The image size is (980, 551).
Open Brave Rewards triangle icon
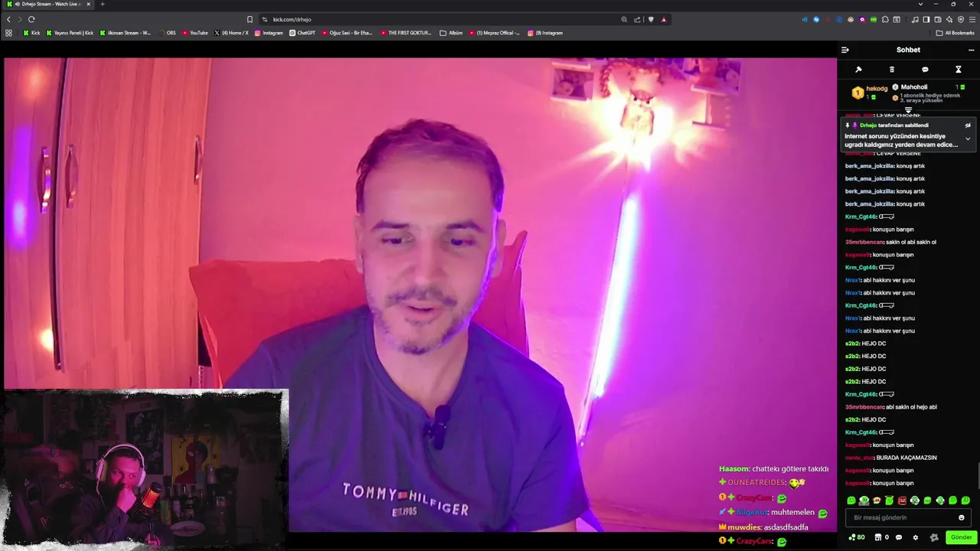click(x=664, y=19)
